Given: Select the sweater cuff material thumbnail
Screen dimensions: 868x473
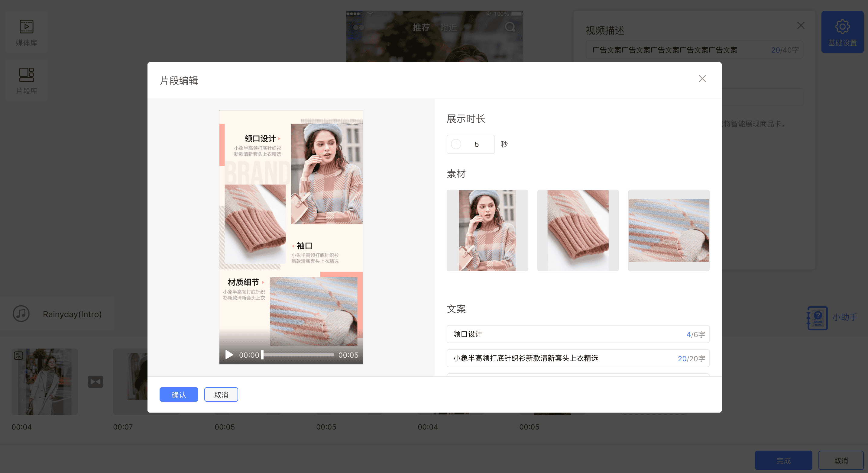Looking at the screenshot, I should (578, 230).
